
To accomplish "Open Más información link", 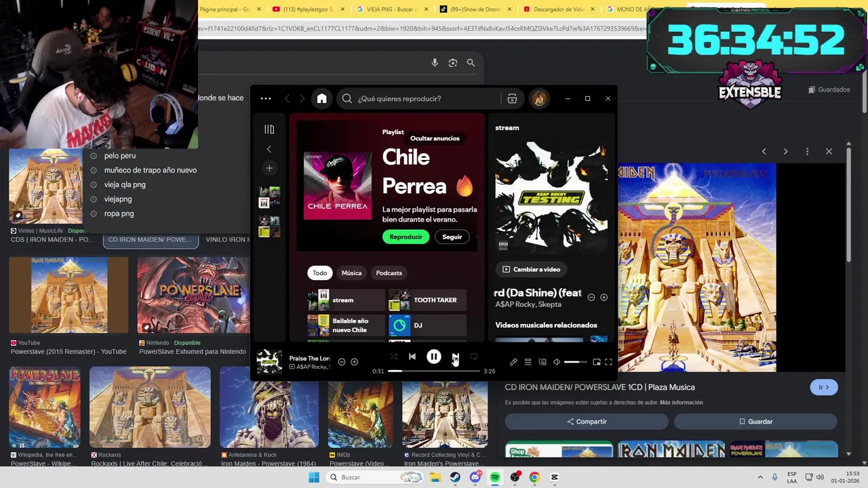I will 681,403.
